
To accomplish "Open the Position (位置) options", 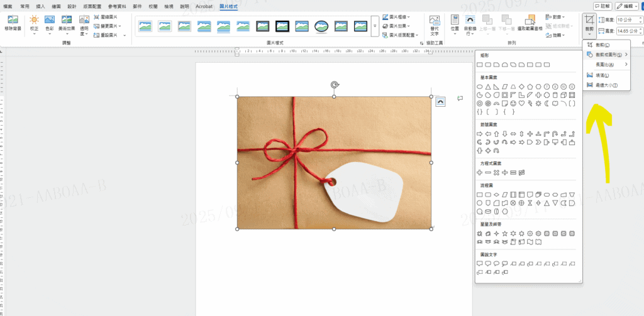I will (455, 23).
